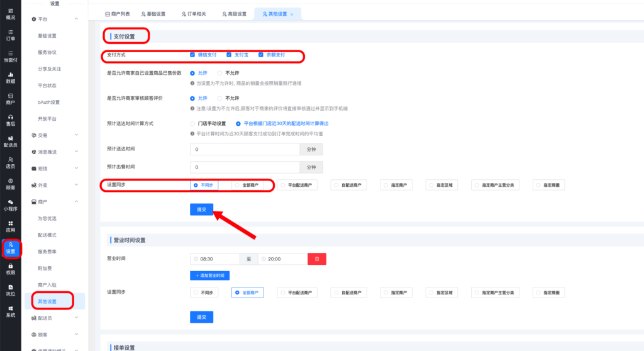This screenshot has width=644, height=351.
Task: Click 提交 button under payment settings
Action: pyautogui.click(x=202, y=209)
